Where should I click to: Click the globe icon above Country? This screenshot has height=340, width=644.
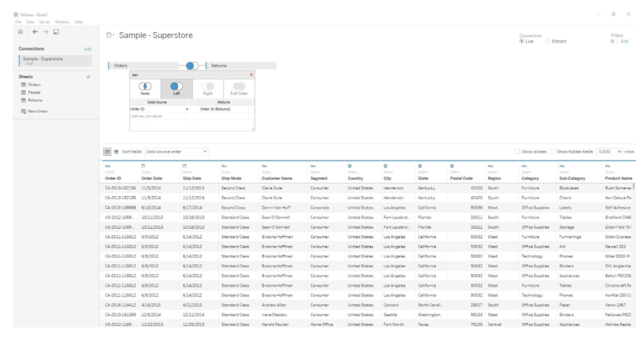pyautogui.click(x=350, y=166)
